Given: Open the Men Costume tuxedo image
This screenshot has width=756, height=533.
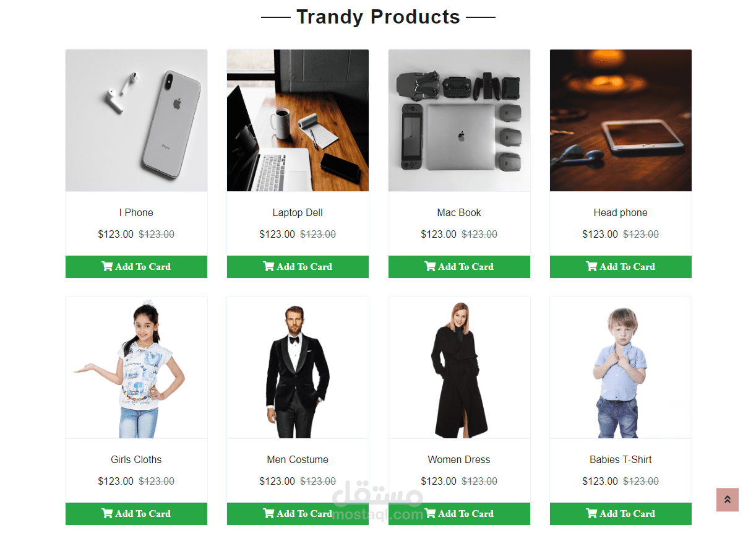Looking at the screenshot, I should pyautogui.click(x=298, y=368).
